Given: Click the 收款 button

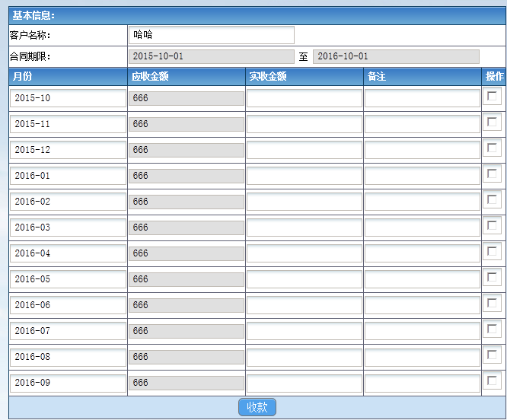Looking at the screenshot, I should pos(257,407).
